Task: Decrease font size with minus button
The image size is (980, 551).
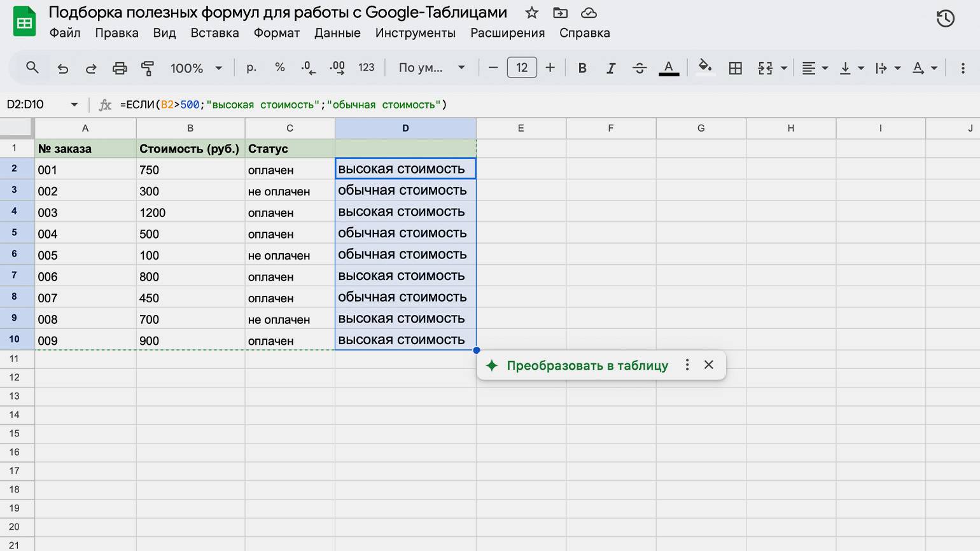Action: (x=493, y=67)
